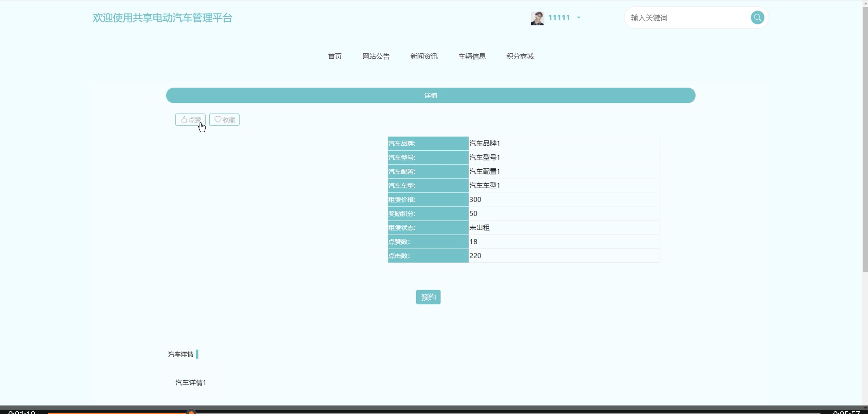The height and width of the screenshot is (414, 868).
Task: Click the search magnifier icon
Action: click(x=757, y=18)
